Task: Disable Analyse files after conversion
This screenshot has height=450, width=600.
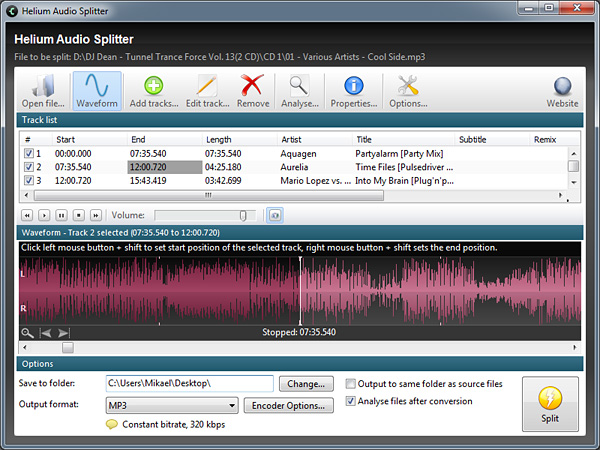Action: (x=350, y=401)
